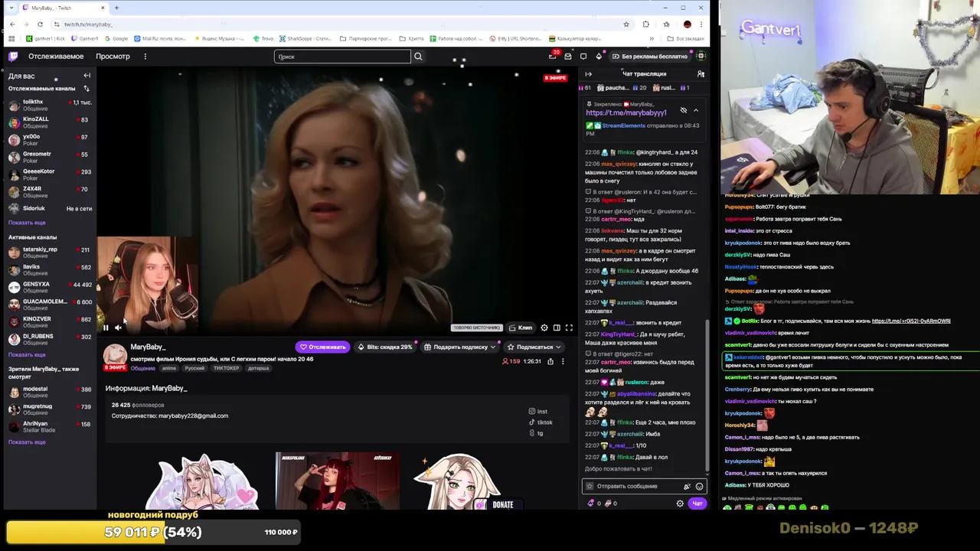Send message with the Чат button

tap(697, 504)
